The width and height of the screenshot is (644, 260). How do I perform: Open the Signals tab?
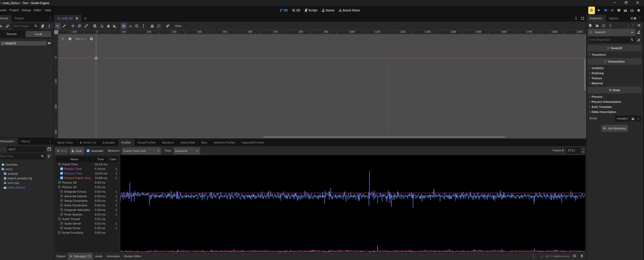[613, 18]
